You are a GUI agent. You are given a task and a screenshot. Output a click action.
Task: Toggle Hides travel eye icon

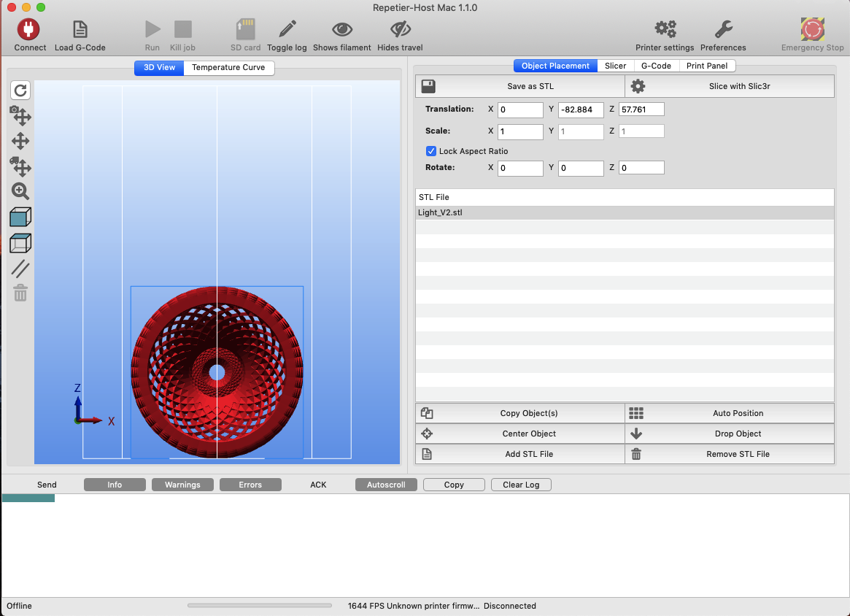click(x=400, y=29)
